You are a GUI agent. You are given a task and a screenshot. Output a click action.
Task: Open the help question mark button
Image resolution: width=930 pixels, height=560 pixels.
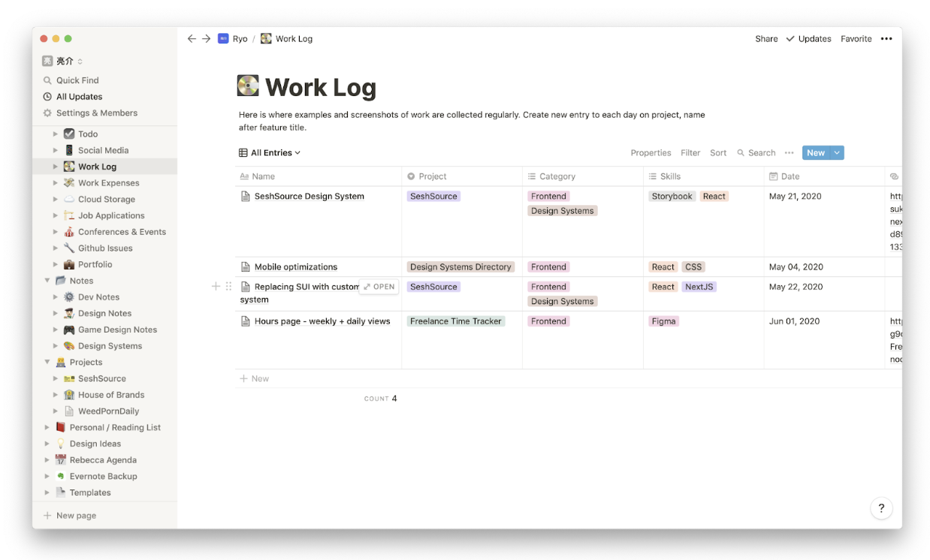click(x=881, y=507)
